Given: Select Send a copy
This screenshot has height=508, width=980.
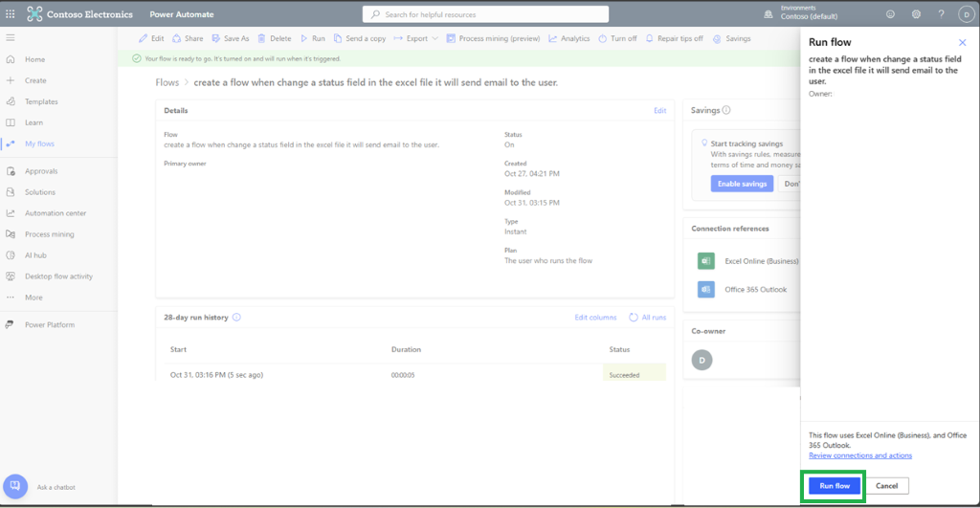Looking at the screenshot, I should [360, 38].
